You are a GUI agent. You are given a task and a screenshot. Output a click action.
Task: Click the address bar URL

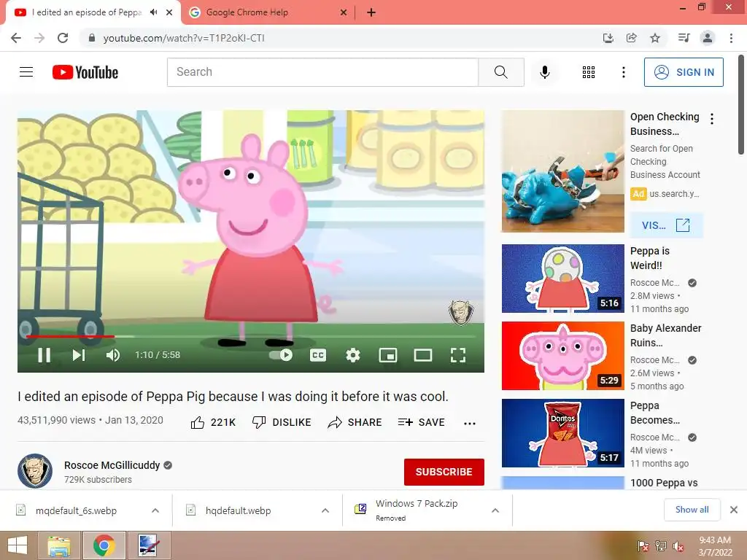point(184,38)
